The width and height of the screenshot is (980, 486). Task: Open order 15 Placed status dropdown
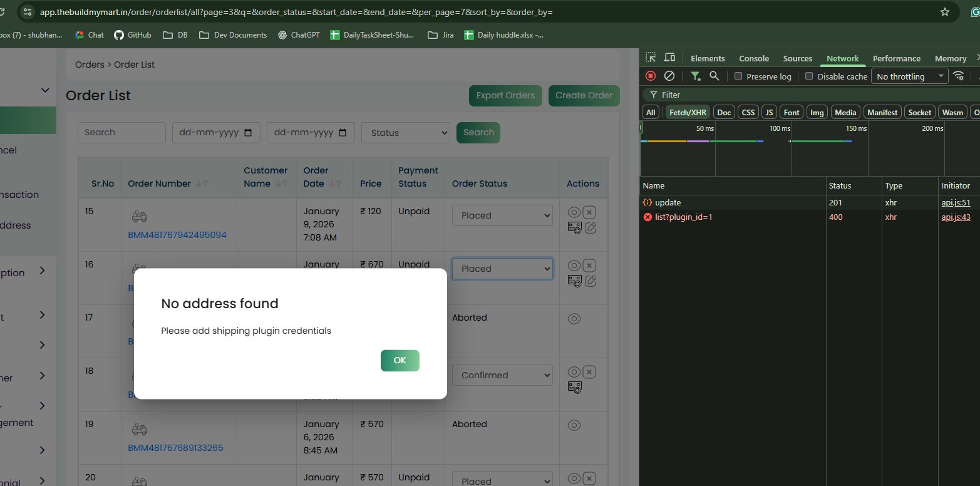[x=502, y=215]
